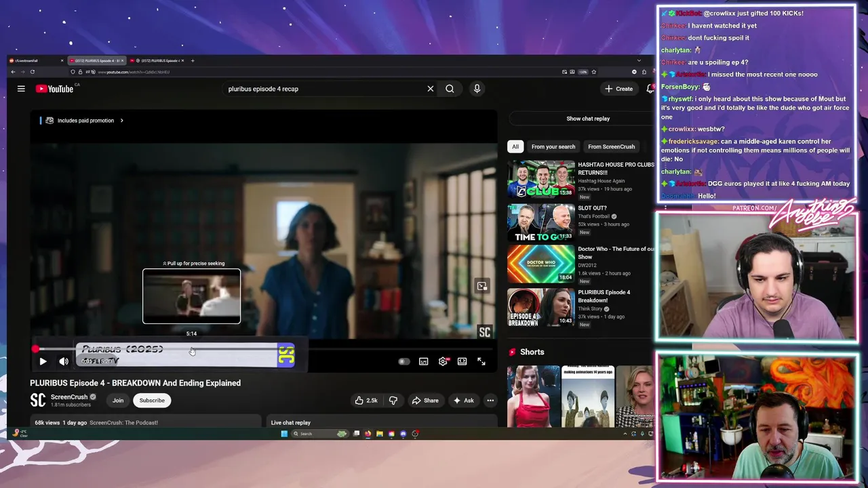Open File Explorer from taskbar
This screenshot has width=868, height=488.
tap(380, 434)
